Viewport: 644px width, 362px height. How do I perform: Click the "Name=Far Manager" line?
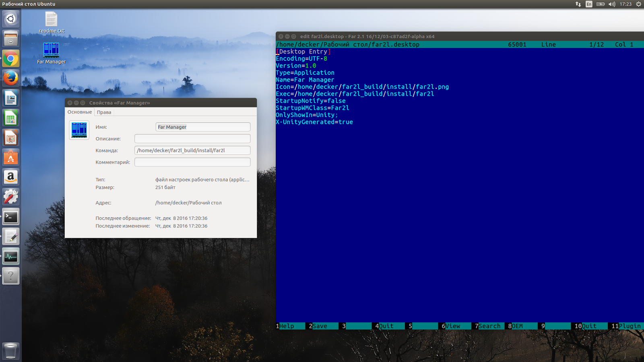tap(305, 80)
